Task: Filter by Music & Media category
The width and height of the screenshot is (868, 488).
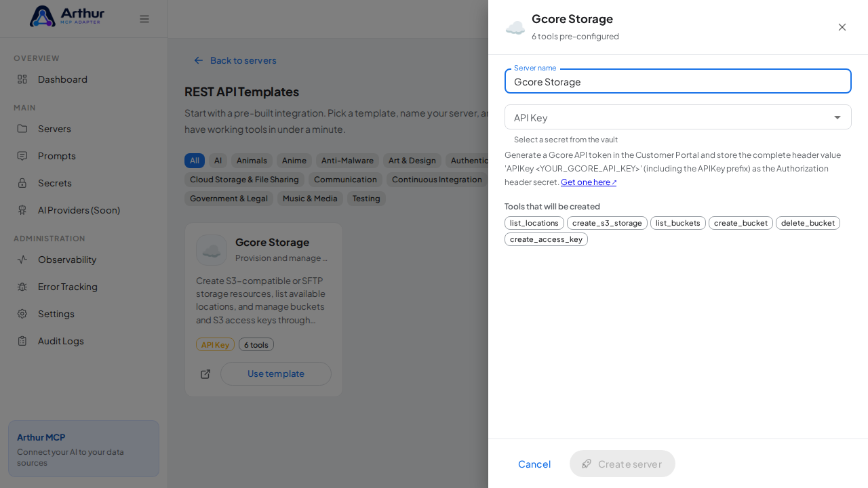Action: [310, 199]
